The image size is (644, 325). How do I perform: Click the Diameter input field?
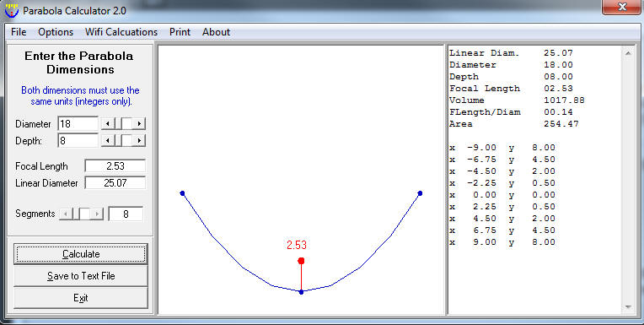pos(78,123)
